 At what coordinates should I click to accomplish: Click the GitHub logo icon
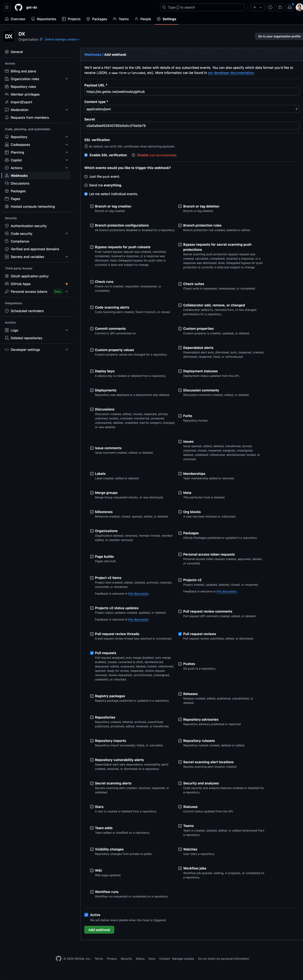point(19,7)
